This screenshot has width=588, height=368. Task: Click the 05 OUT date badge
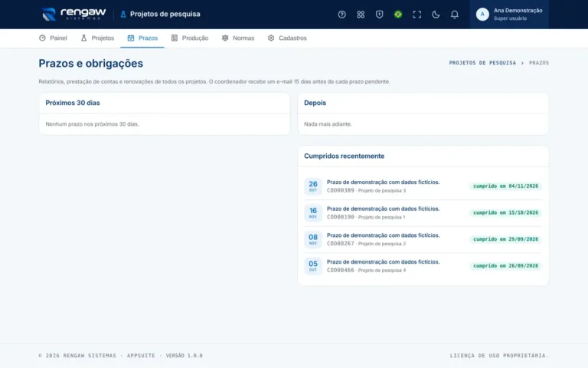(312, 266)
